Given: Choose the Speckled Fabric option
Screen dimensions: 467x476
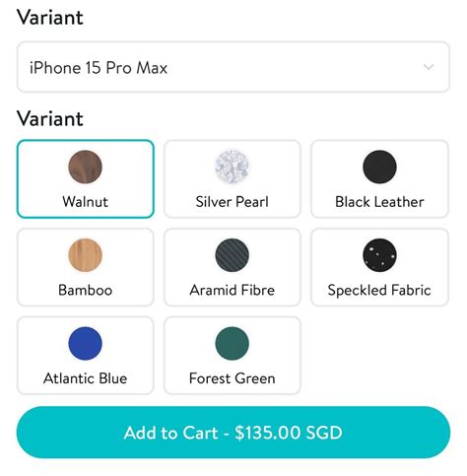Looking at the screenshot, I should [x=379, y=267].
